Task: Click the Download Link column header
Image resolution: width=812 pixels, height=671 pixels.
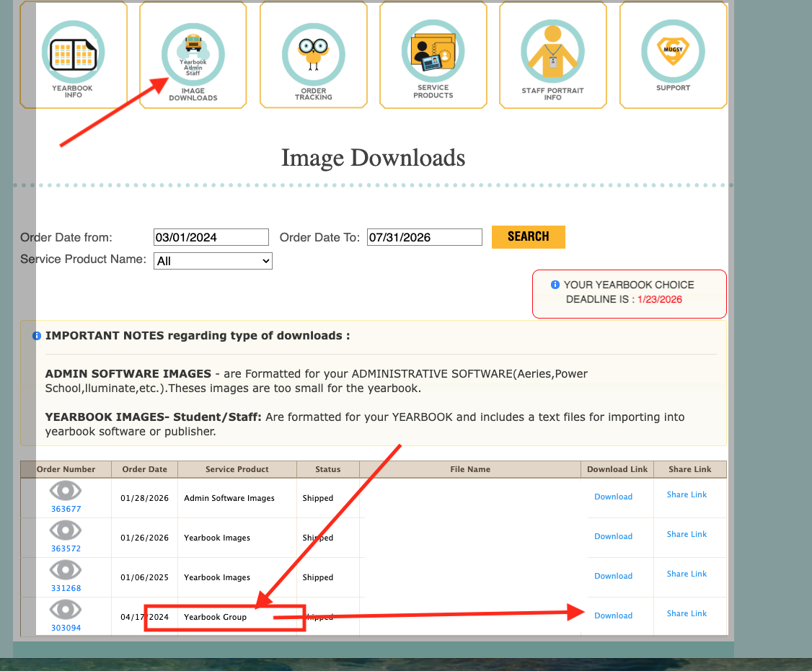Action: (x=617, y=469)
